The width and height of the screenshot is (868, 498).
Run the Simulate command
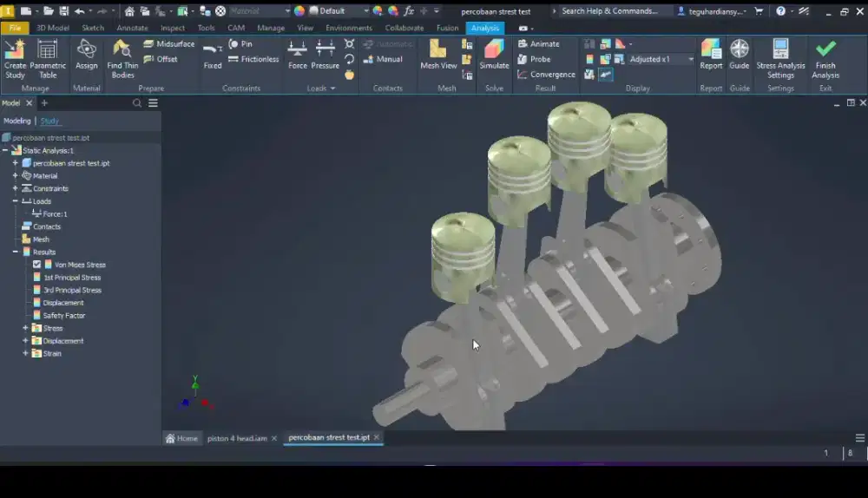pos(494,55)
